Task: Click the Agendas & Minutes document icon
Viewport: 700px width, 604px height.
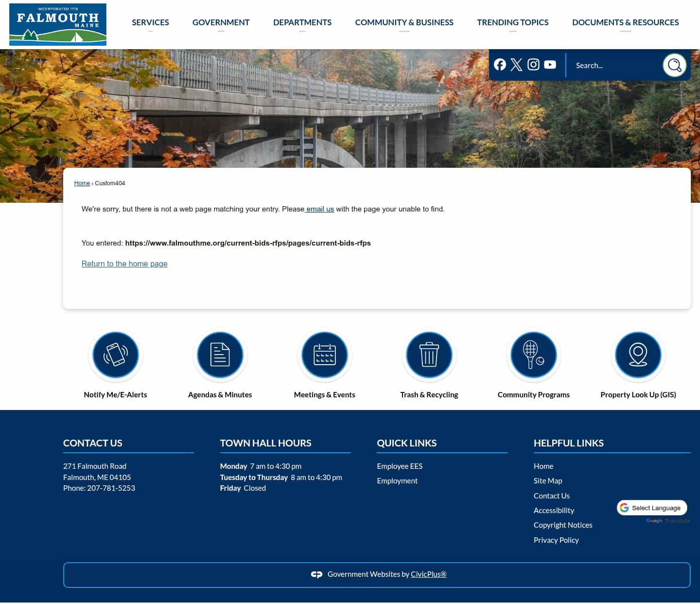Action: click(x=220, y=355)
